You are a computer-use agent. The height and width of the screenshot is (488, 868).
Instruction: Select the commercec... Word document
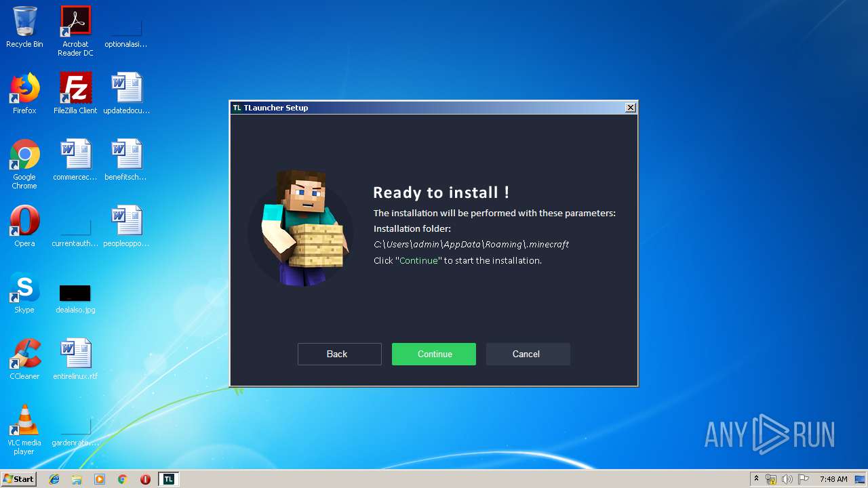pos(75,160)
